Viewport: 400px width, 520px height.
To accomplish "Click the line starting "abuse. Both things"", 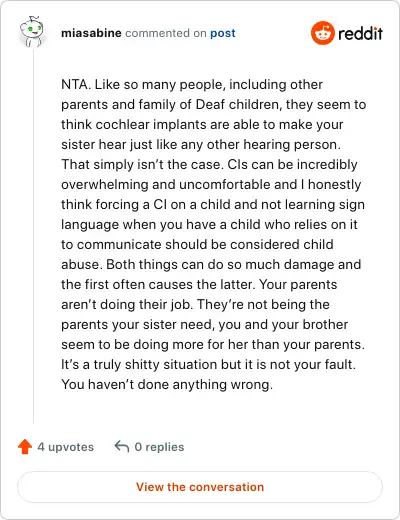I will (211, 264).
